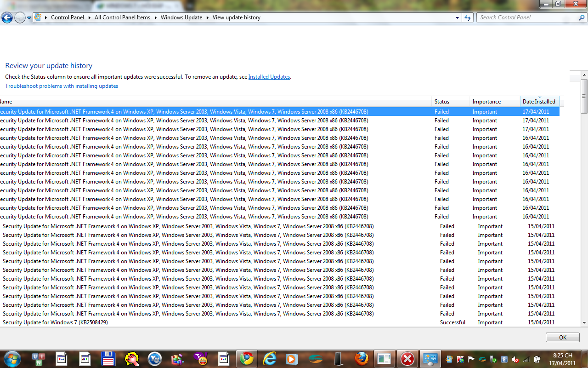This screenshot has height=368, width=588.
Task: Open the Installed Updates link
Action: [269, 77]
